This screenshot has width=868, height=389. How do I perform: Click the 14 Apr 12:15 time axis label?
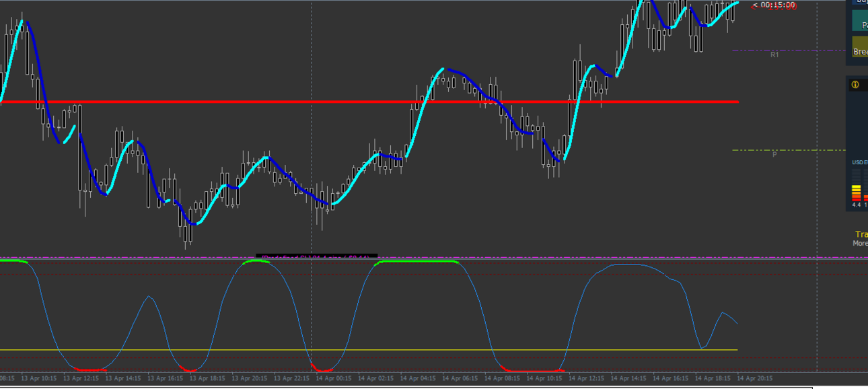point(586,378)
